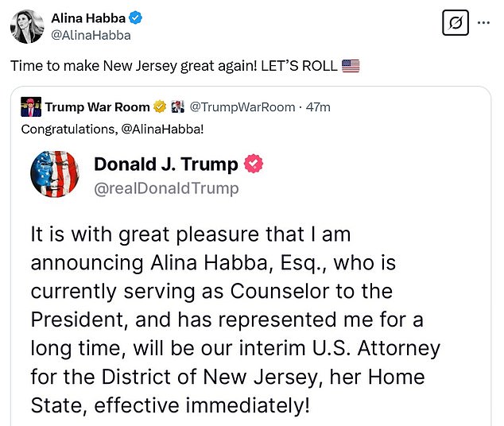Click the Donald J. Trump flag avatar
The width and height of the screenshot is (504, 426).
pyautogui.click(x=55, y=174)
